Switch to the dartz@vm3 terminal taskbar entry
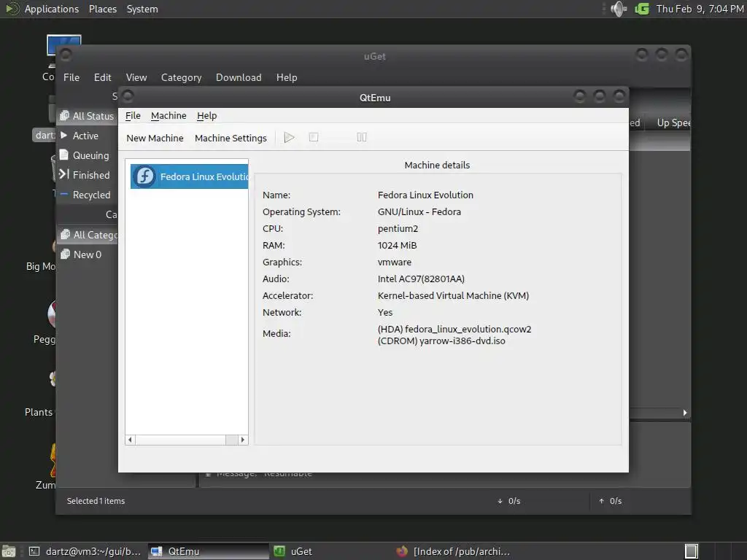The image size is (747, 560). [x=86, y=551]
